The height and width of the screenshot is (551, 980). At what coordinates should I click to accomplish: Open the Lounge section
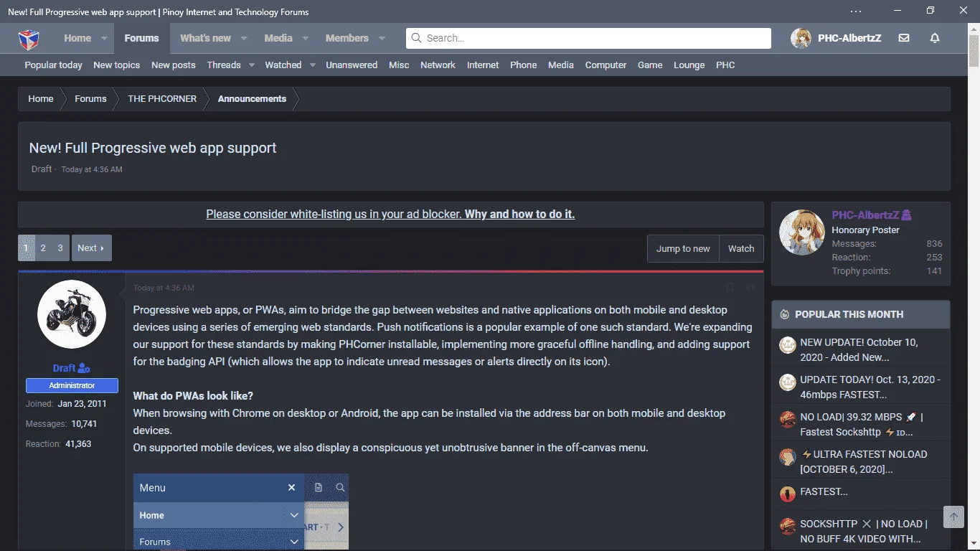(x=689, y=65)
